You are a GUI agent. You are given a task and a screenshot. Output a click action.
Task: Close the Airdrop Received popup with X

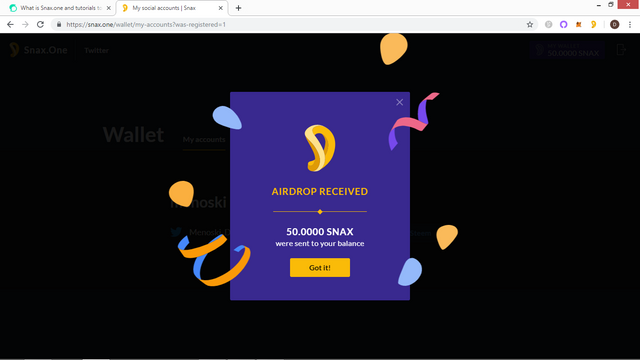[399, 102]
